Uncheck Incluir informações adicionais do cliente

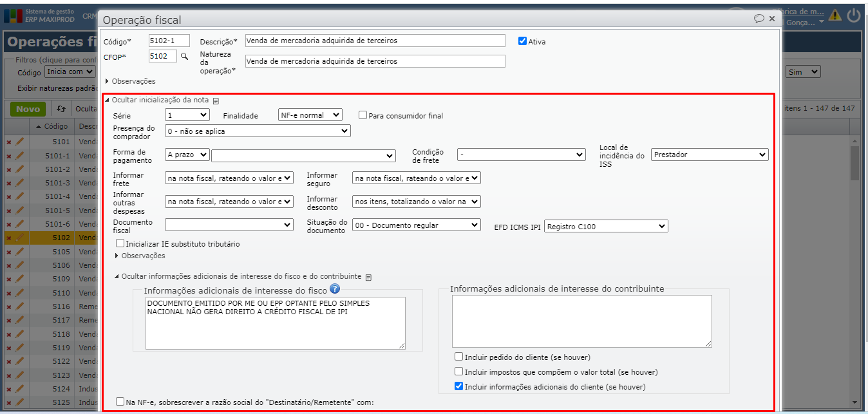458,386
